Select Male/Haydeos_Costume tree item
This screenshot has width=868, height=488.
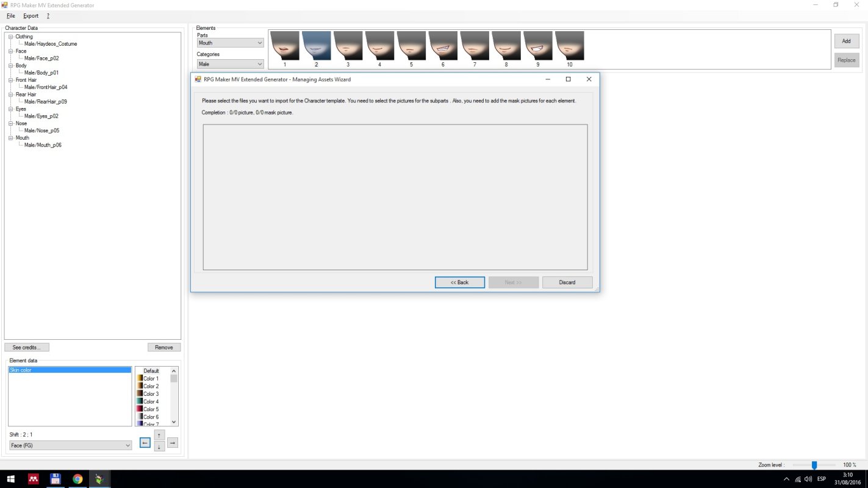click(51, 44)
